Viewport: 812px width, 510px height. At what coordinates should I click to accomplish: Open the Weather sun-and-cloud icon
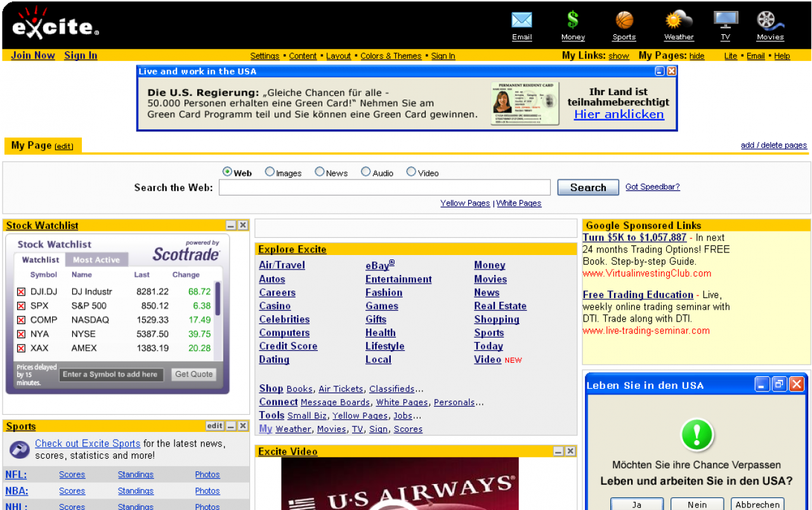click(x=679, y=20)
